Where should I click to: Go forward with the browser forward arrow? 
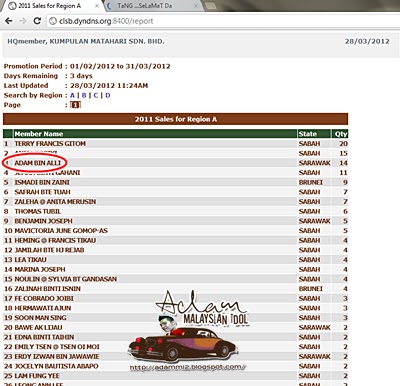pyautogui.click(x=23, y=21)
